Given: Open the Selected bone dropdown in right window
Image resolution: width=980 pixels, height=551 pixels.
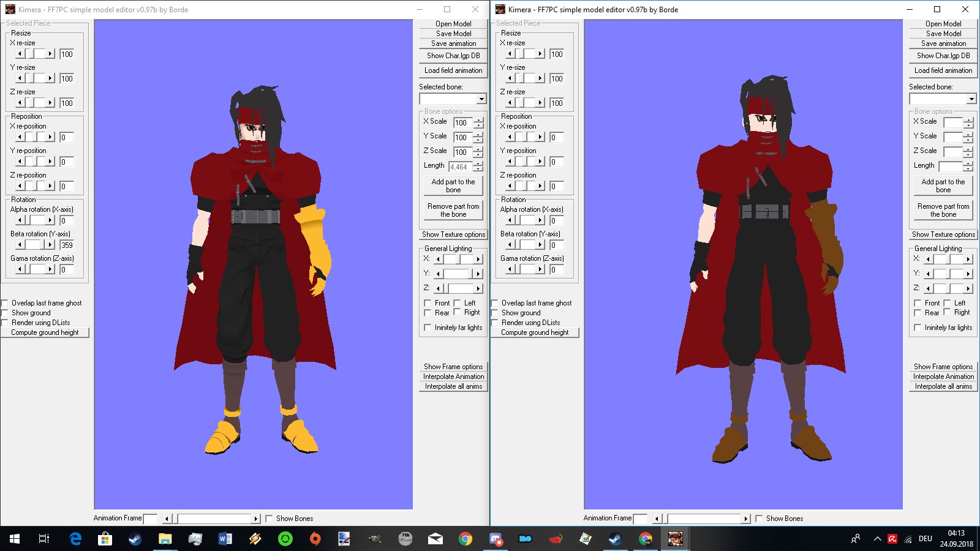Looking at the screenshot, I should click(971, 99).
